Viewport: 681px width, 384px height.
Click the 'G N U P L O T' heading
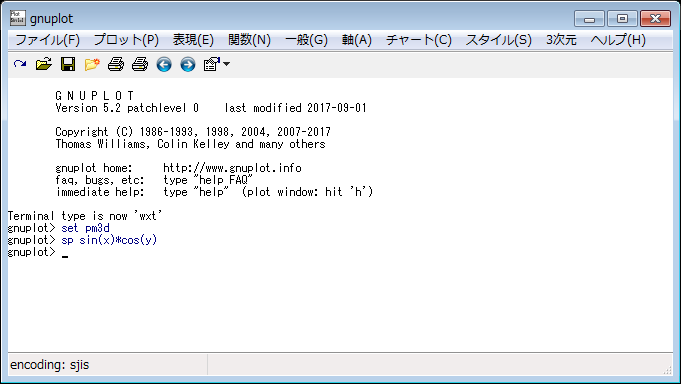pos(95,96)
